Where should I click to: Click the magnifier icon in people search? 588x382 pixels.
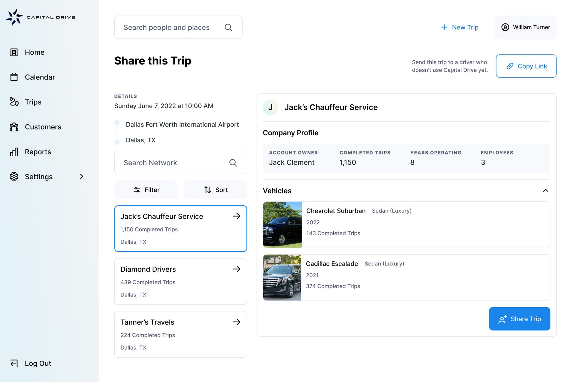pos(228,27)
